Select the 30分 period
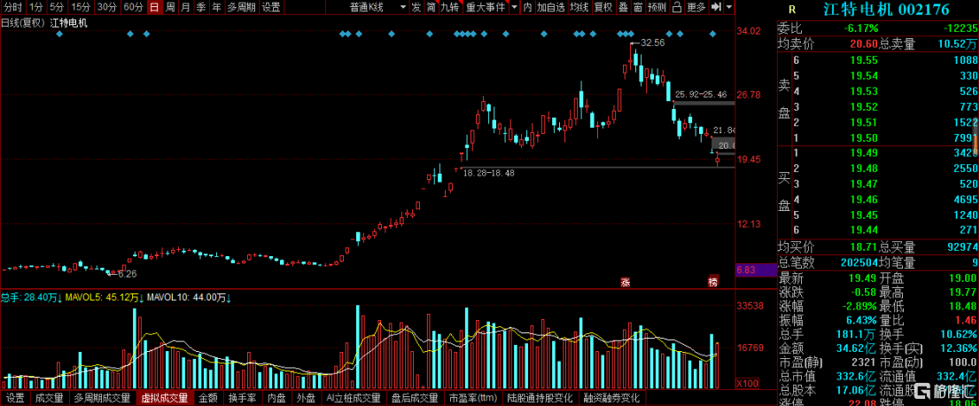 106,7
